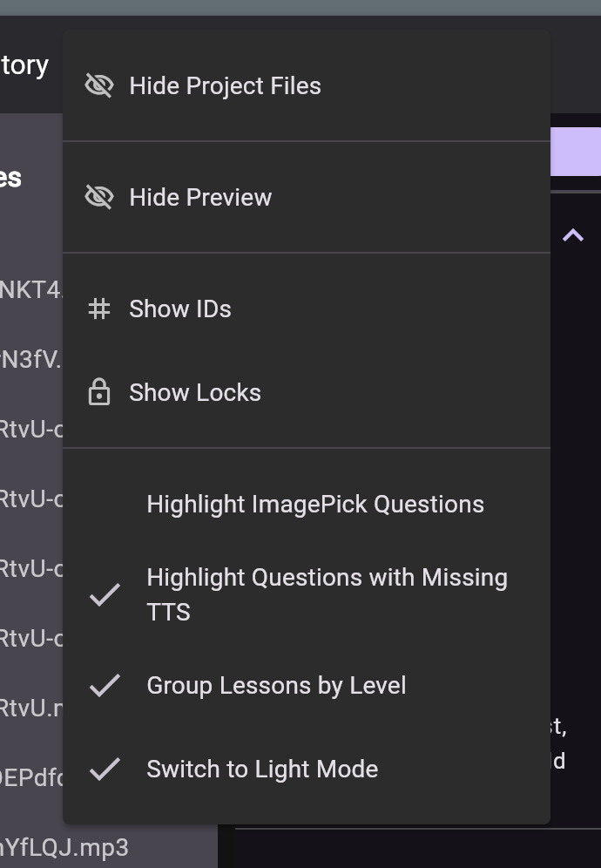Choose Hide Preview from the menu
This screenshot has height=868, width=601.
pos(200,197)
